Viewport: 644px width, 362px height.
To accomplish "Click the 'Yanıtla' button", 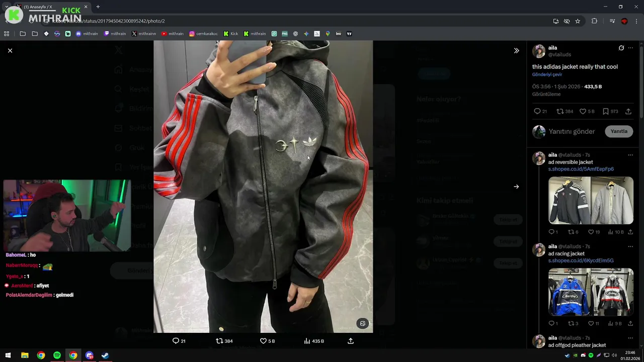I will [x=619, y=131].
